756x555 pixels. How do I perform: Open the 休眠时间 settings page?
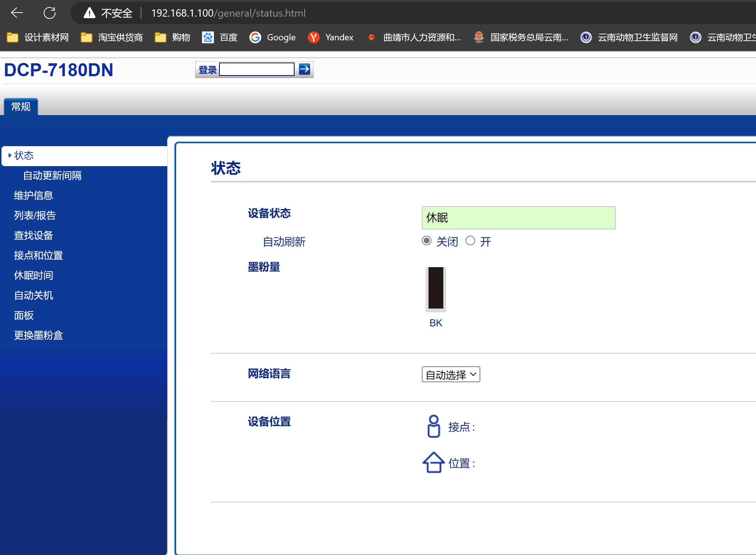[33, 275]
